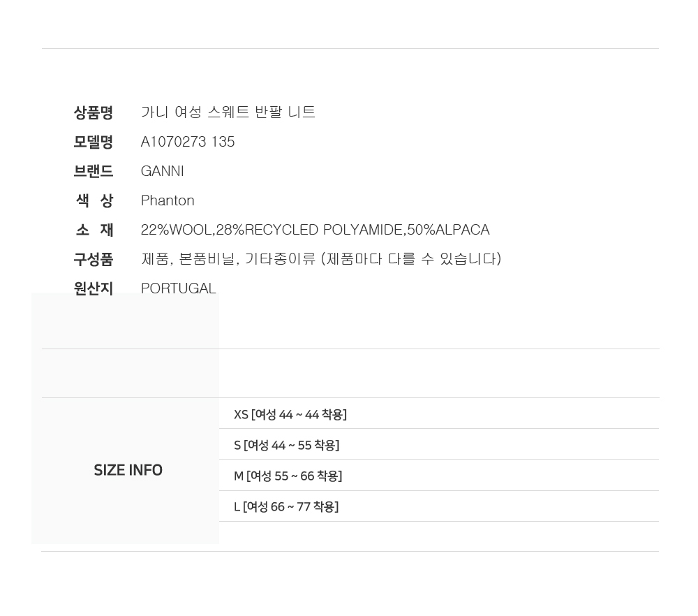Select model number A1070273 135
The image size is (698, 616).
(x=188, y=142)
